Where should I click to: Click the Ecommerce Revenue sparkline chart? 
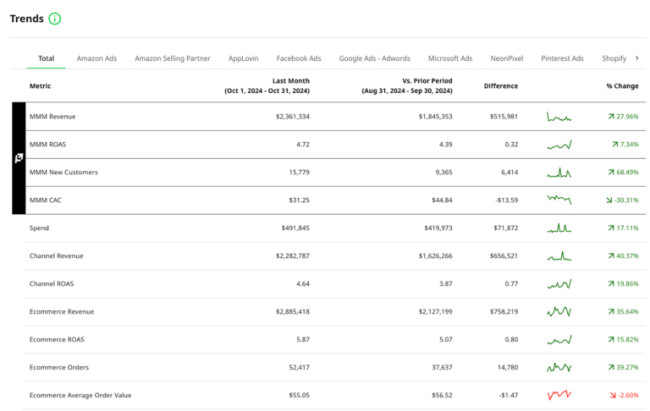coord(559,312)
